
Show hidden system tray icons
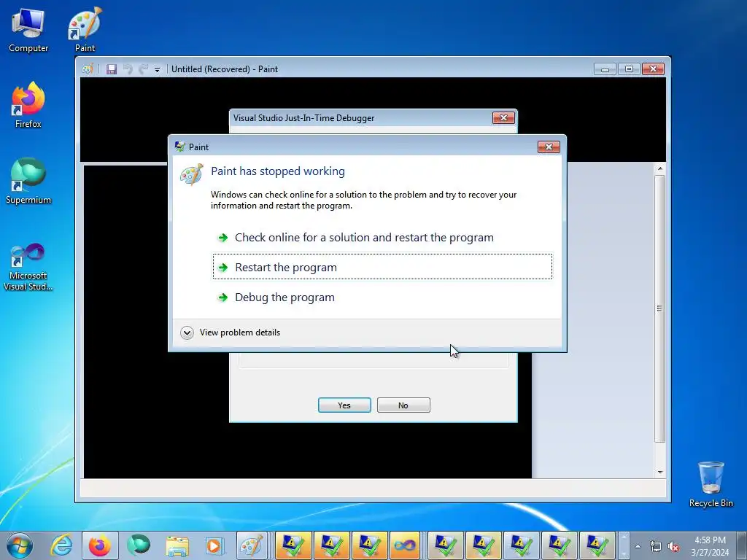tap(638, 546)
